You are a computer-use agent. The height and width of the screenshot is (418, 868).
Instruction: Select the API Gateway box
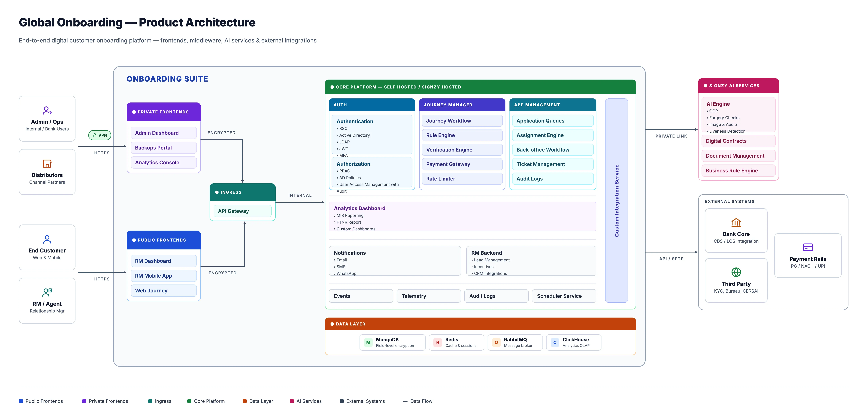pyautogui.click(x=242, y=211)
